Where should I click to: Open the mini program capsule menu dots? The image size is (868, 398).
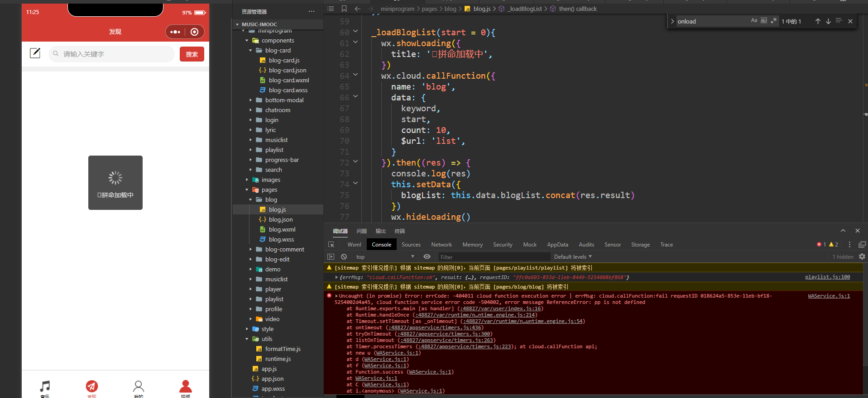tap(176, 32)
